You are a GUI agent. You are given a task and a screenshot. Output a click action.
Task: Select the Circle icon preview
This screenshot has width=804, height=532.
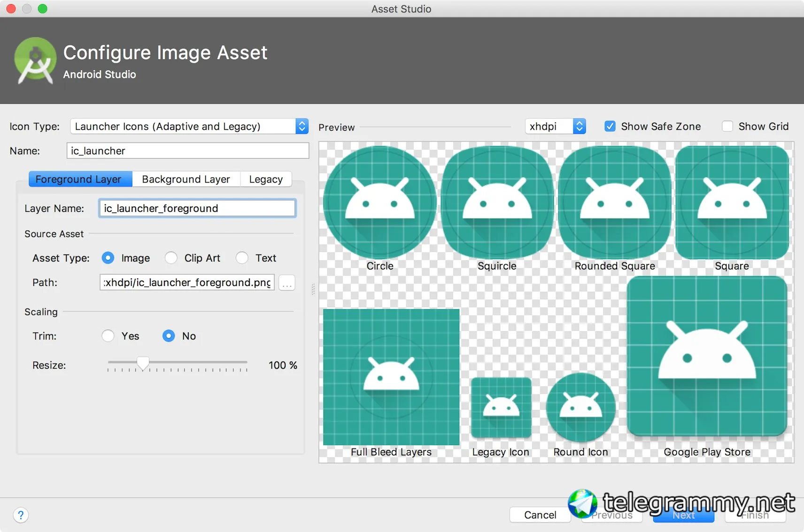coord(379,203)
